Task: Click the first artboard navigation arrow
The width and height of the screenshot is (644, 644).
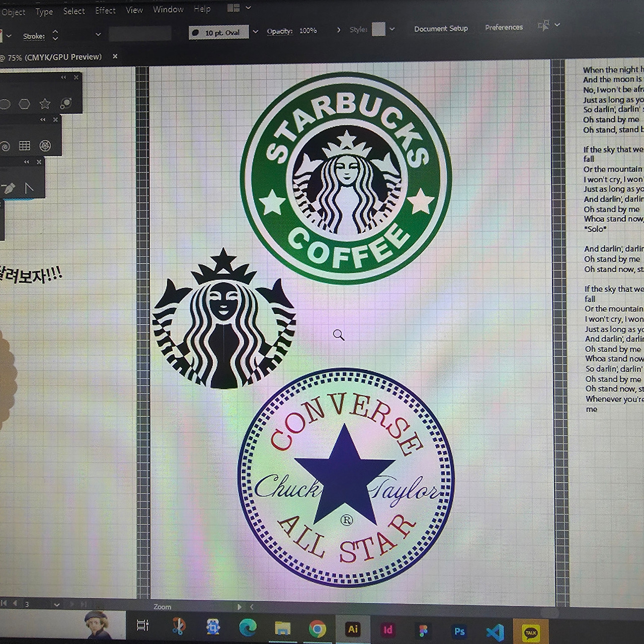Action: pyautogui.click(x=4, y=603)
